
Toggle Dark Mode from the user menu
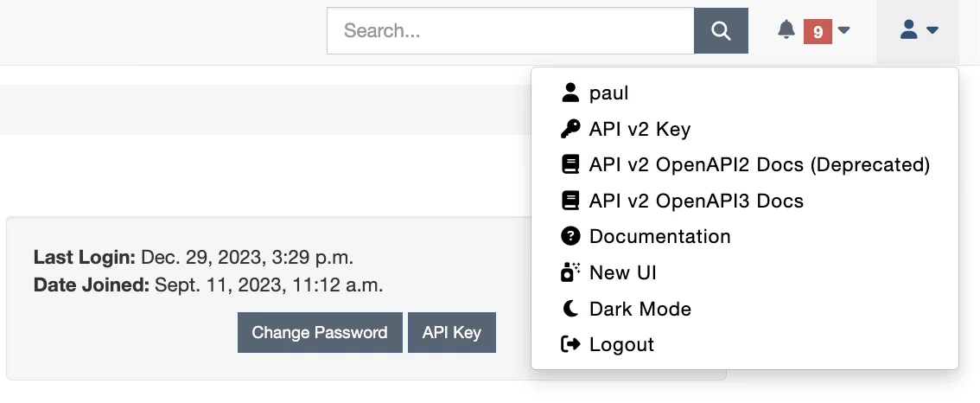pos(640,309)
